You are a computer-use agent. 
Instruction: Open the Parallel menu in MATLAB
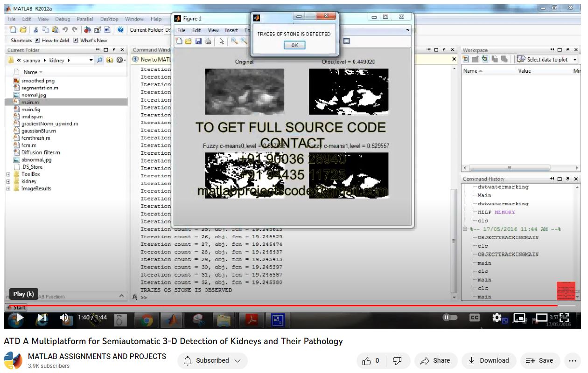click(85, 19)
